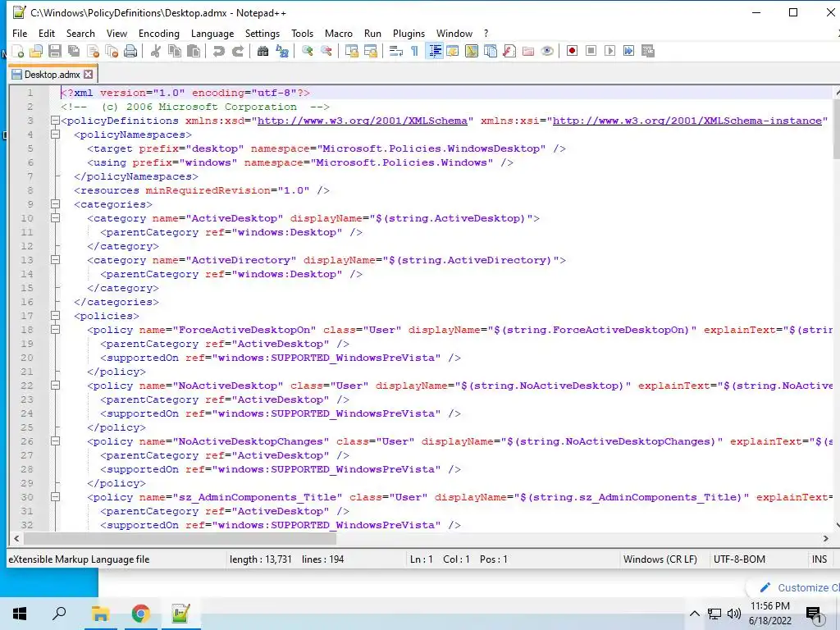Image resolution: width=840 pixels, height=630 pixels.
Task: Open the Language menu
Action: (x=212, y=33)
